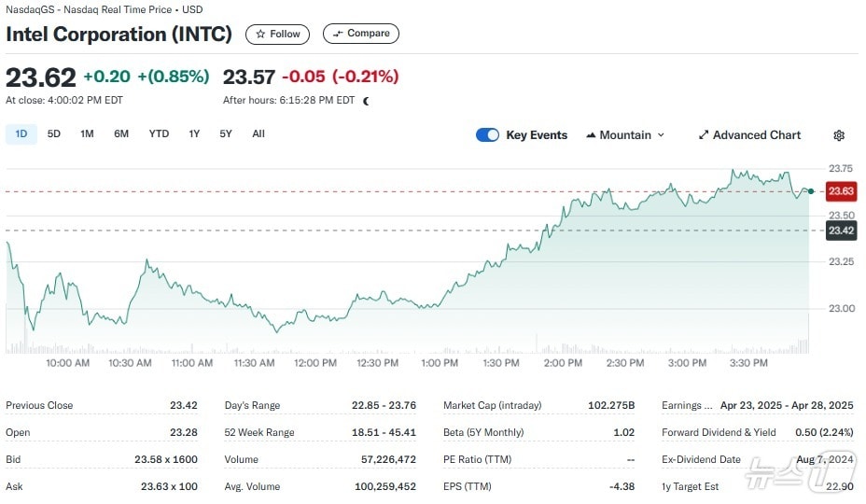Viewport: 866px width, 504px height.
Task: Click the 23.42 previous close label
Action: point(841,231)
